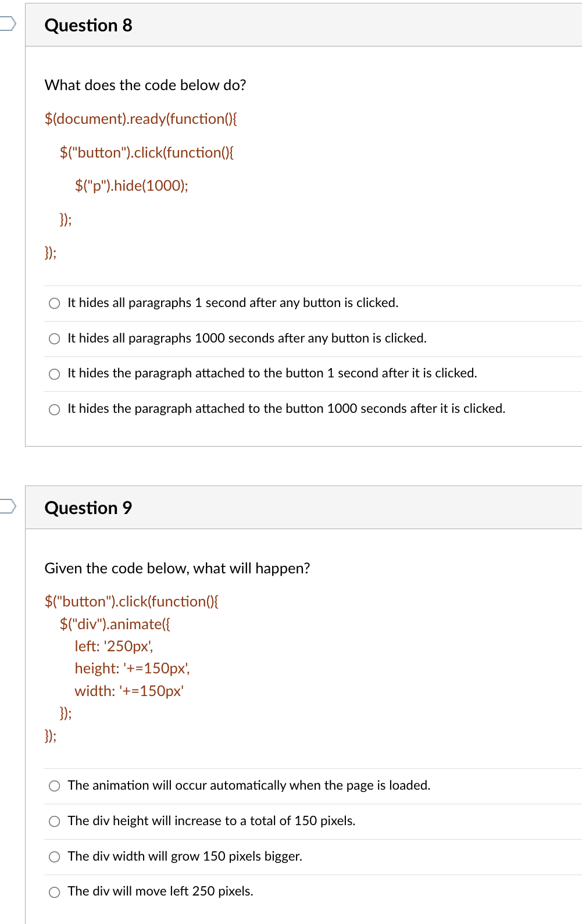Click "Given the code below, what will happen?" text
The height and width of the screenshot is (924, 582).
click(x=177, y=568)
